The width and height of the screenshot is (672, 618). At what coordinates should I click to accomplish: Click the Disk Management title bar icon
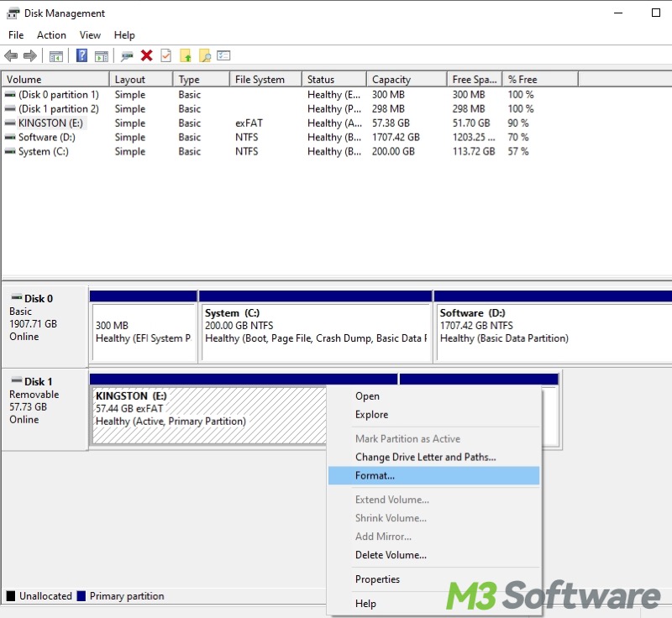coord(13,13)
